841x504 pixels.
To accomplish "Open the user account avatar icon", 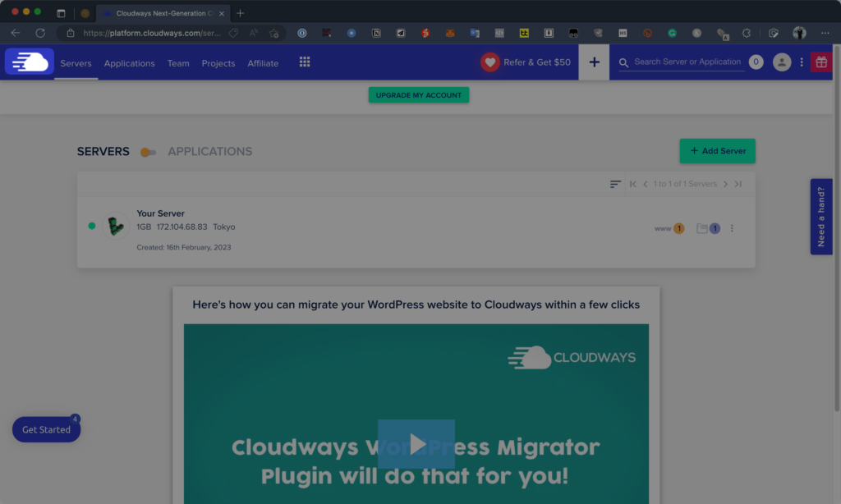I will click(782, 62).
